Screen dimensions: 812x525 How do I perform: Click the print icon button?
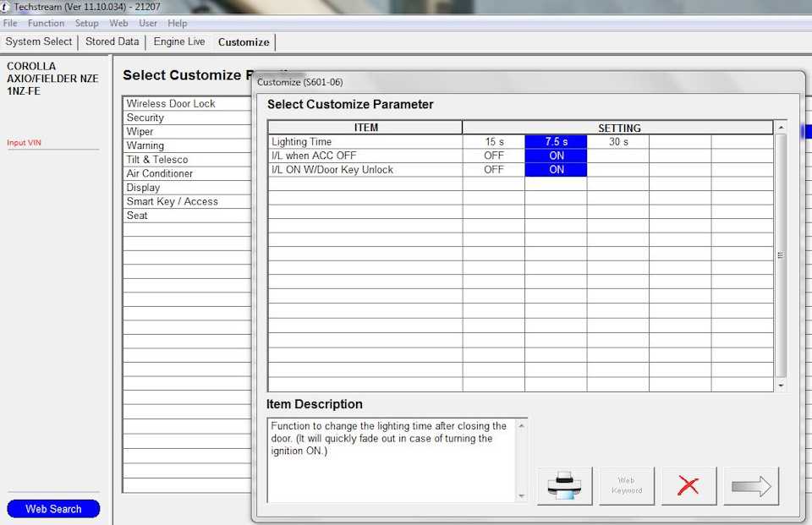pos(565,486)
